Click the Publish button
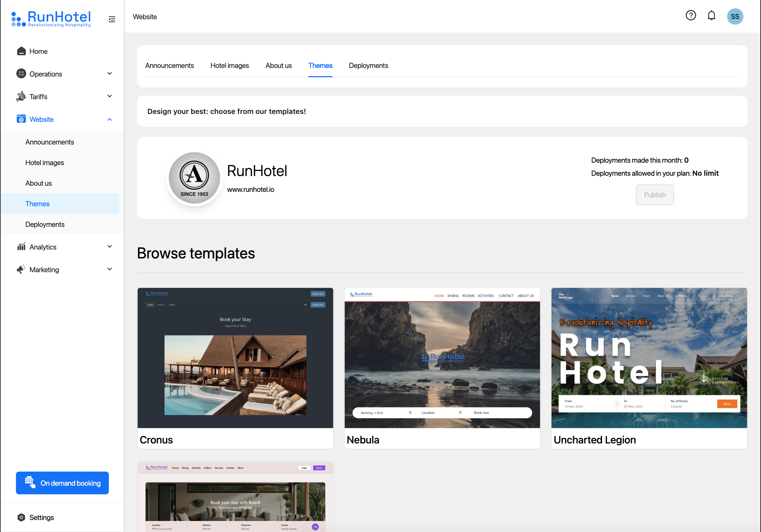The image size is (761, 532). click(x=655, y=195)
